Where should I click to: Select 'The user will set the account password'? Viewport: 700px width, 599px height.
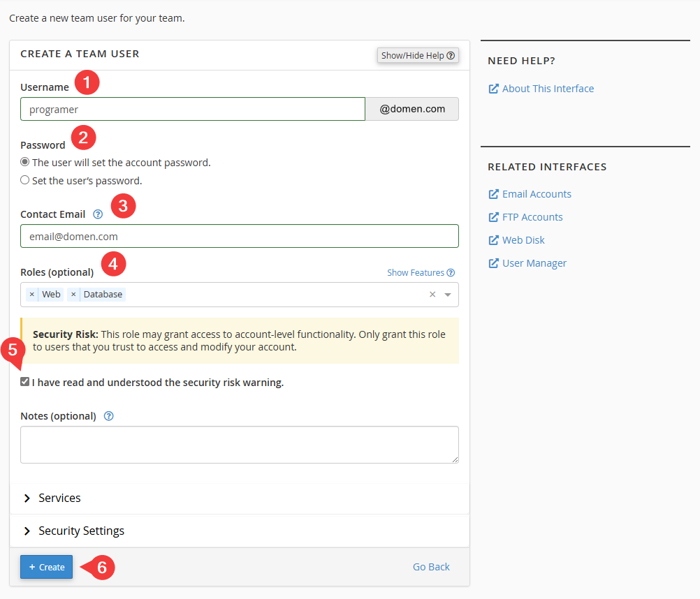pos(25,162)
